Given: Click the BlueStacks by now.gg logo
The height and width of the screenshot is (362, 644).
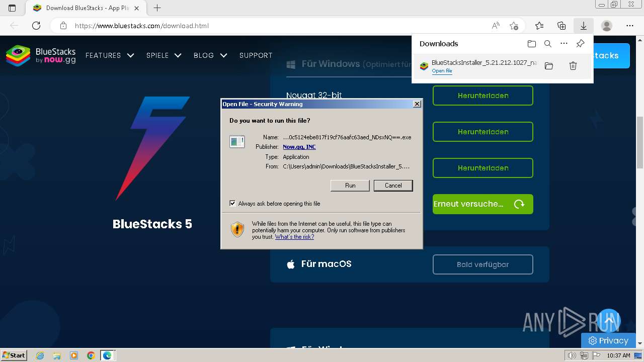Looking at the screenshot, I should point(41,55).
